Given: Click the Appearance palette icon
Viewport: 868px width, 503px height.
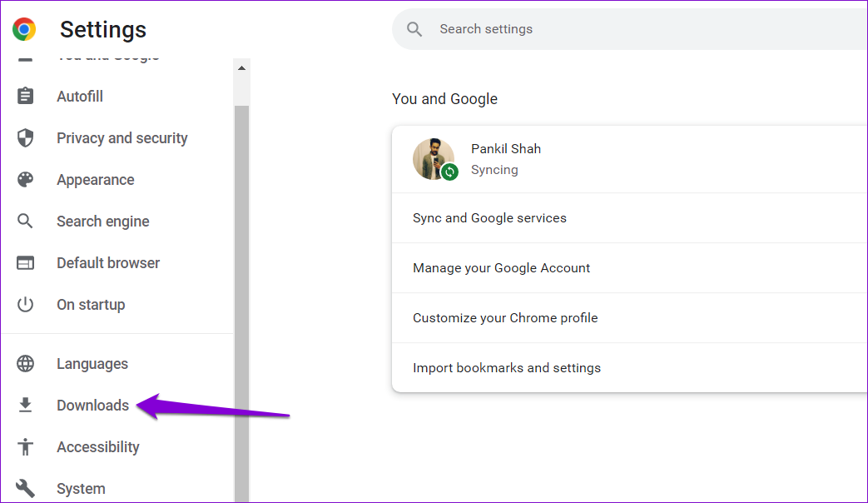Looking at the screenshot, I should [25, 180].
